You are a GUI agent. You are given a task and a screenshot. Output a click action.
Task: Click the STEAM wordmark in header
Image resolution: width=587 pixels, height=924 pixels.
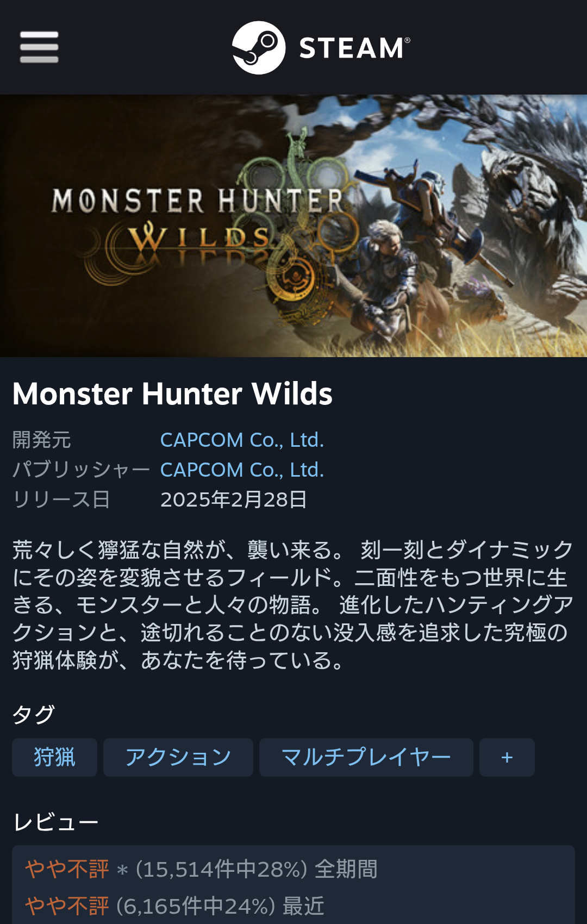354,48
